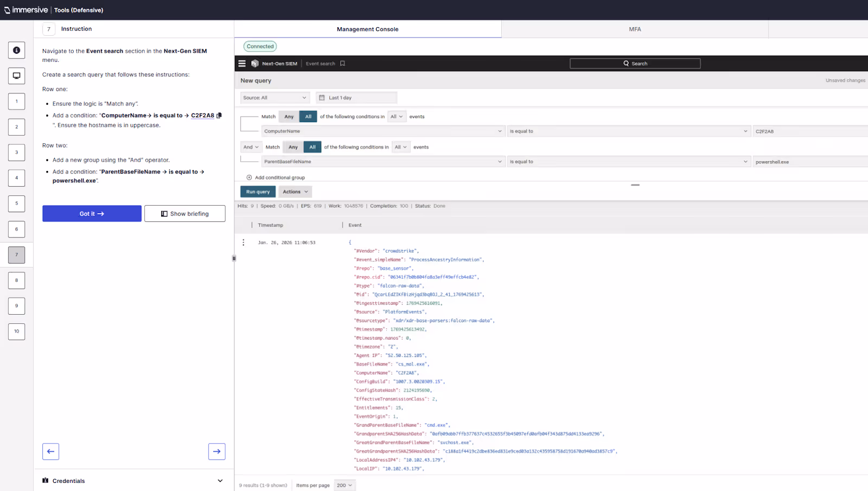
Task: Bookmark the Event search page
Action: click(342, 63)
